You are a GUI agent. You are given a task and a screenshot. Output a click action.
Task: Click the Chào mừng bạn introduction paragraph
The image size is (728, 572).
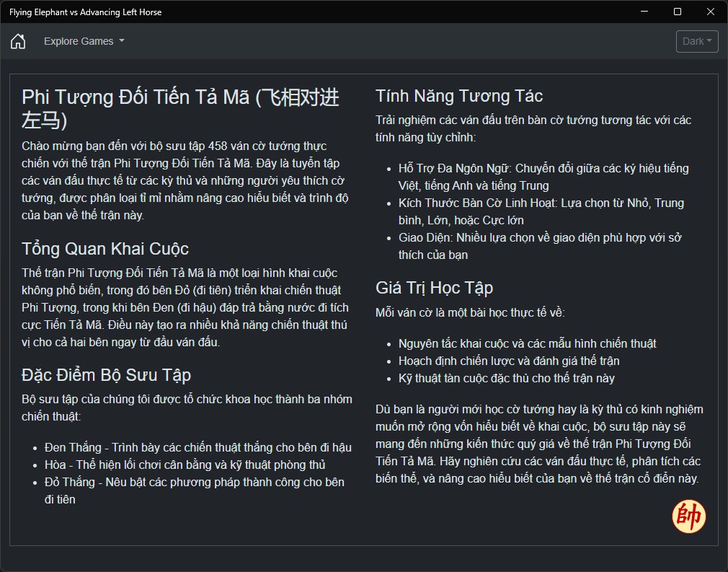pyautogui.click(x=185, y=180)
